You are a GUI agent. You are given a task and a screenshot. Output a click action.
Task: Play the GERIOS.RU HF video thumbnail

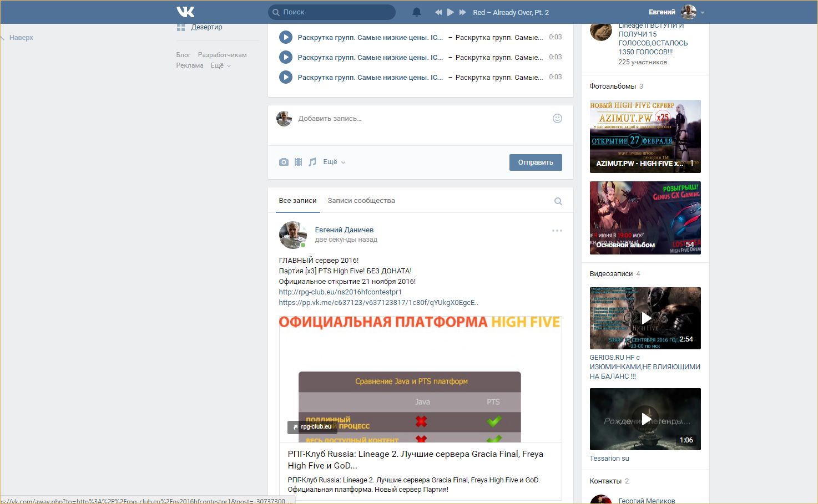(645, 318)
